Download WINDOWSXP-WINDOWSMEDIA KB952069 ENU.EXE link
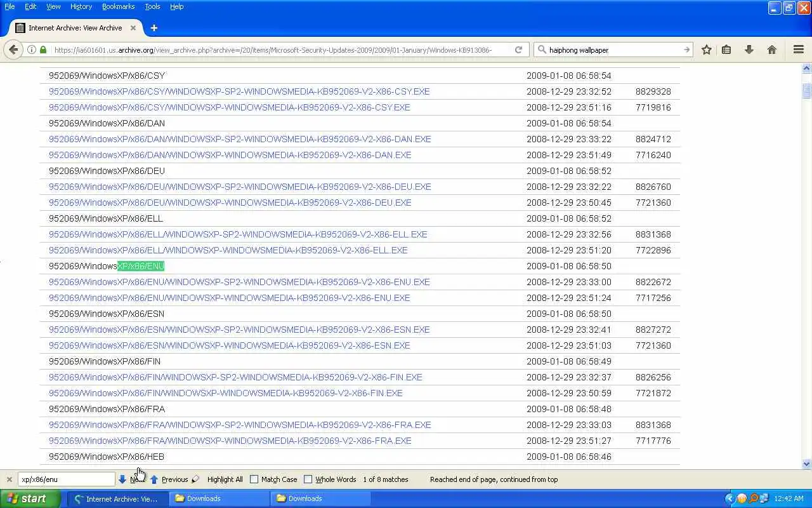 [x=230, y=298]
